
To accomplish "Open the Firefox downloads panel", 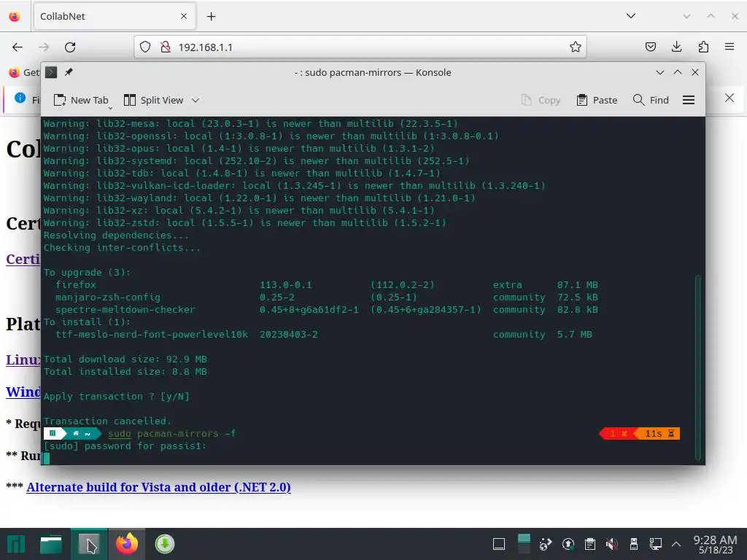I will point(676,47).
